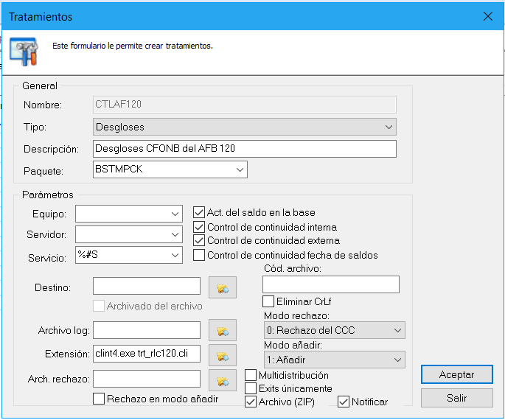This screenshot has width=505, height=420.
Task: Toggle the Archivo (ZIP) checkbox
Action: click(x=251, y=402)
